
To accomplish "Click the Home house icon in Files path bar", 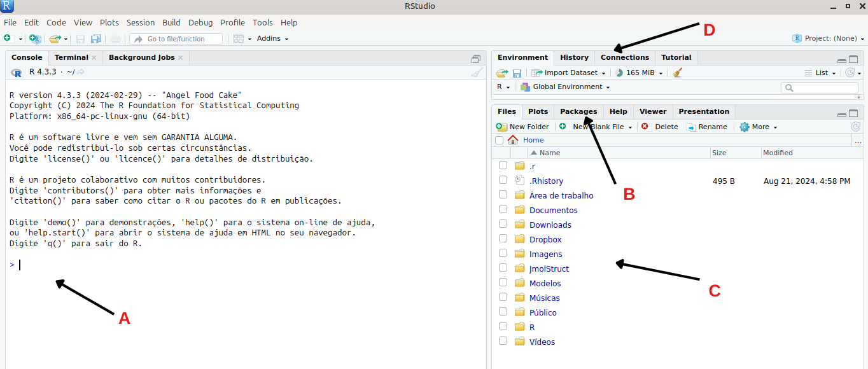I will [x=513, y=140].
